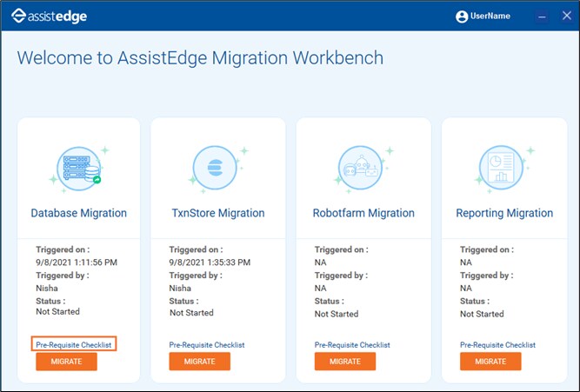Click the UserName label in header
Image resolution: width=580 pixels, height=392 pixels.
tap(490, 16)
